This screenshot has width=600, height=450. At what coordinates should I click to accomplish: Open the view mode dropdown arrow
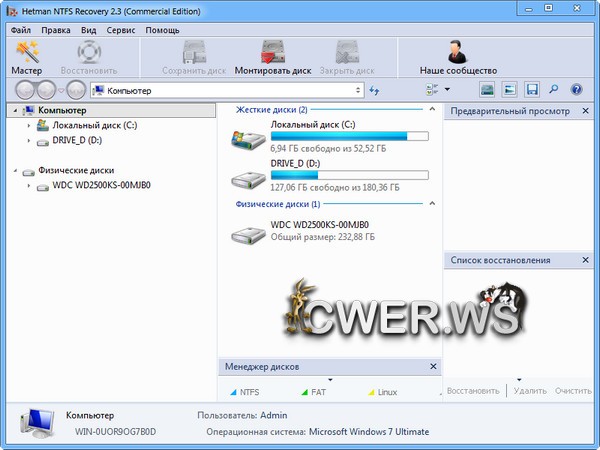(447, 90)
